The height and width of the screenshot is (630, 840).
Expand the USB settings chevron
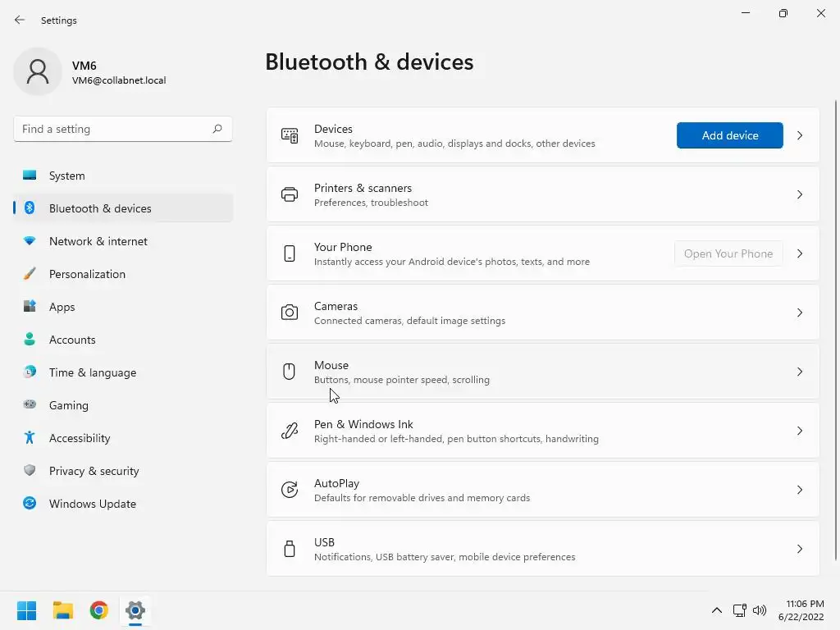point(800,549)
